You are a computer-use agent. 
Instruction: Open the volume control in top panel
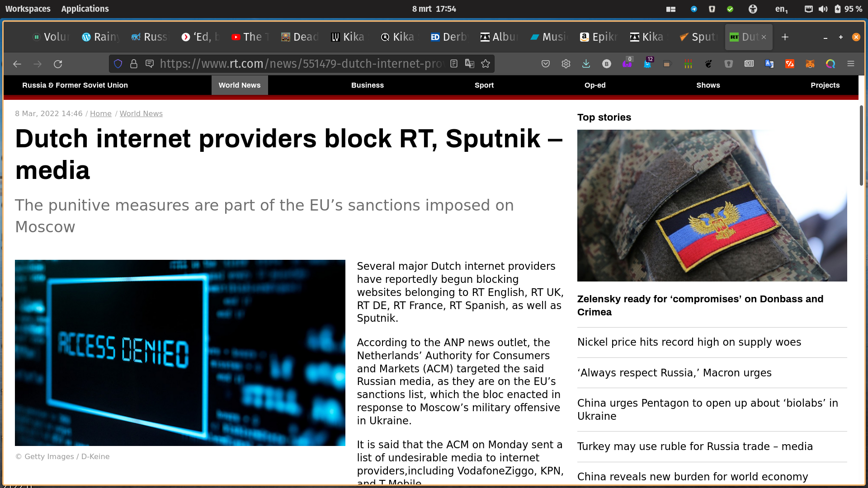coord(823,9)
